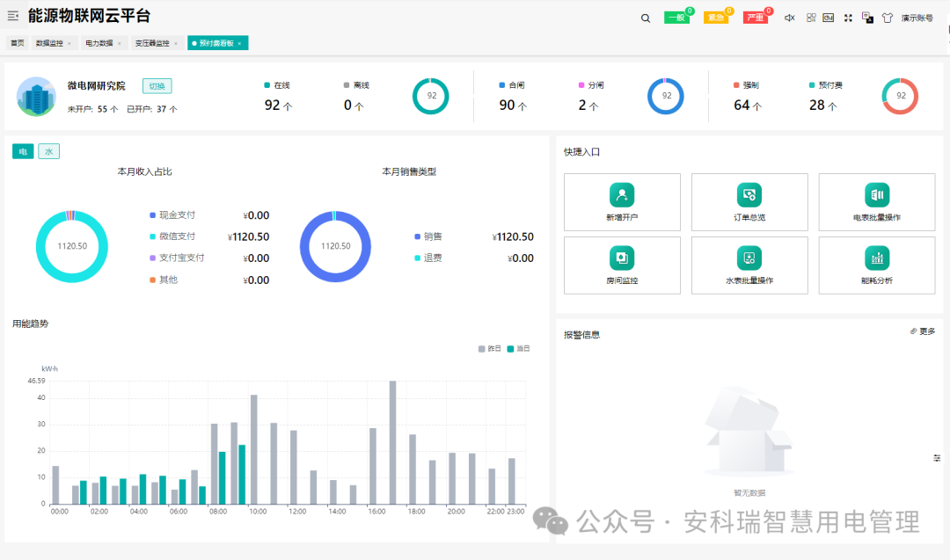This screenshot has height=560, width=950.
Task: Collapse the left sidebar via hamburger icon
Action: coord(12,16)
